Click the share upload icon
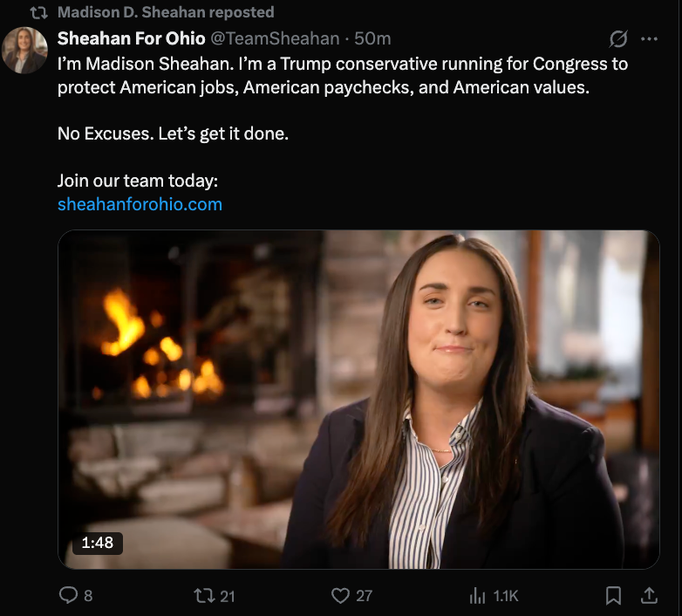 click(649, 595)
